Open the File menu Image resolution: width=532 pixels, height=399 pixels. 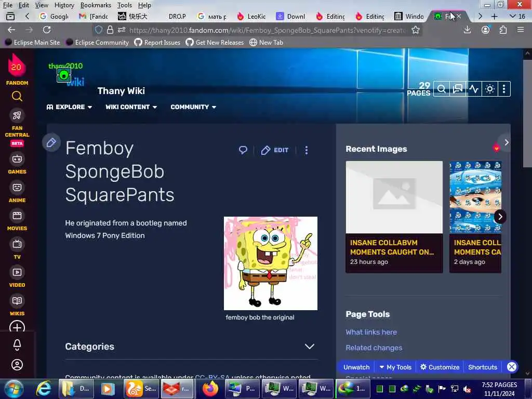(x=7, y=5)
